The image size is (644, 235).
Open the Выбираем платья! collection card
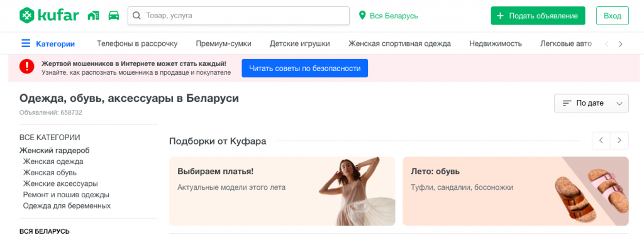tap(282, 191)
